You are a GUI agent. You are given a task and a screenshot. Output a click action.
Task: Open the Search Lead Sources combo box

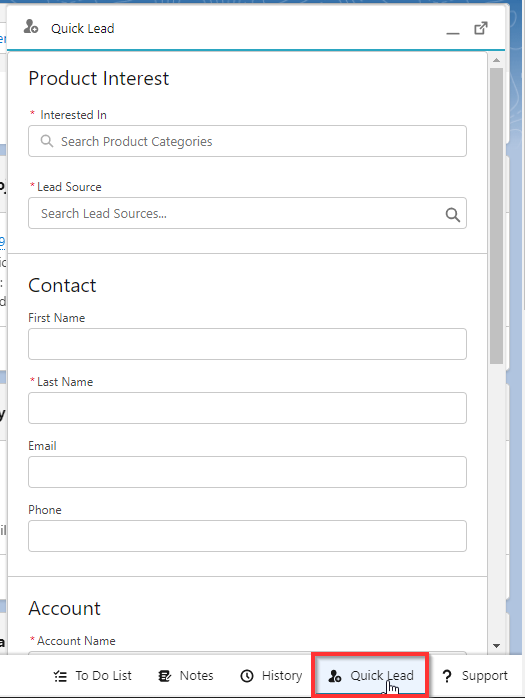(247, 213)
